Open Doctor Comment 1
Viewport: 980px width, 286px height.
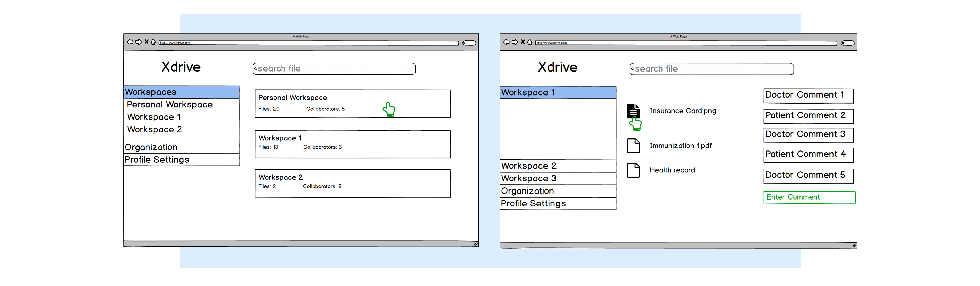tap(808, 96)
